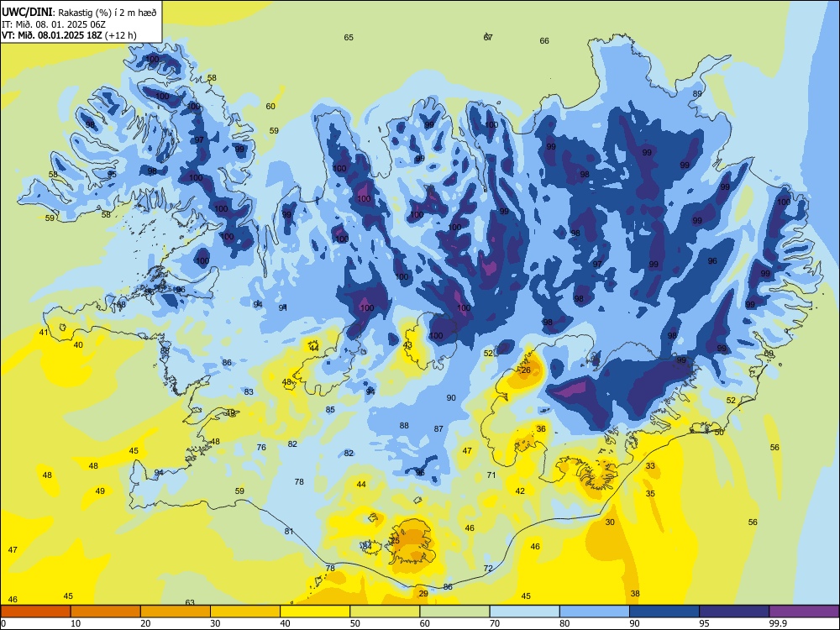Screen dimensions: 840x630
Task: Select the dark blue 90–95 legend swatch
Action: point(664,612)
